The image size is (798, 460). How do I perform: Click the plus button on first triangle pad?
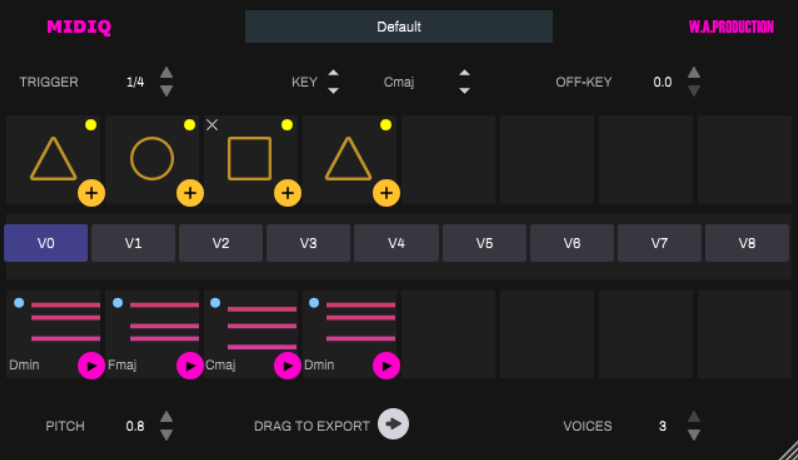click(x=91, y=193)
